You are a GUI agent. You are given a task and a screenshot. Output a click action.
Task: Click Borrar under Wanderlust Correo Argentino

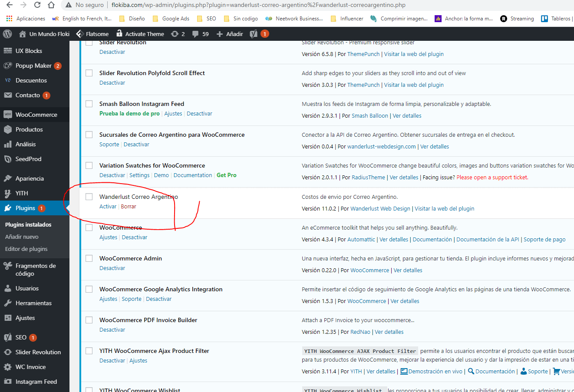(x=129, y=207)
